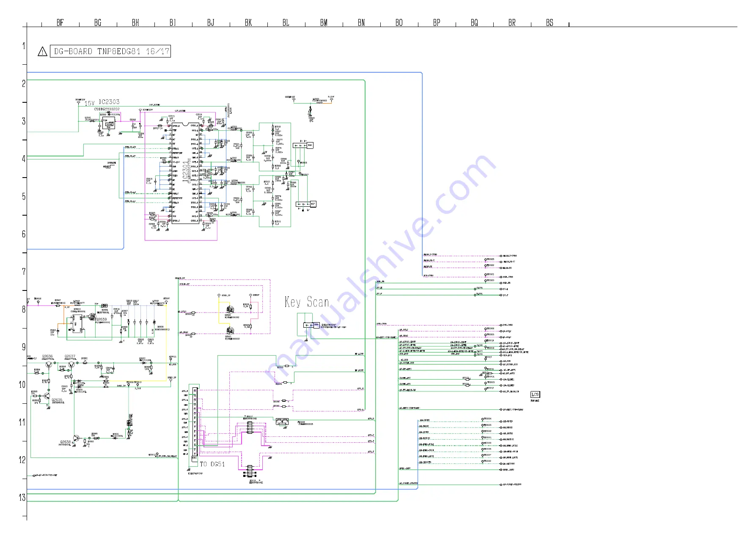756x534 pixels.
Task: Click the Q2635 transistor symbol
Action: click(x=47, y=396)
